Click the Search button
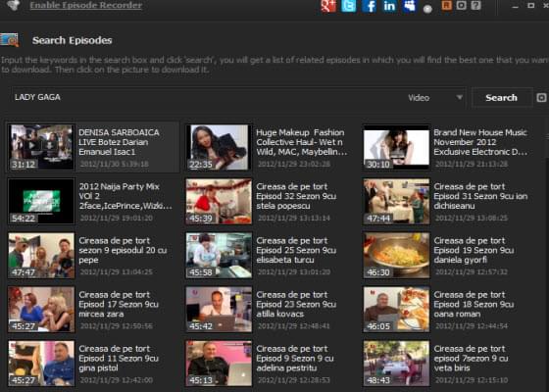The height and width of the screenshot is (392, 549). coord(501,98)
